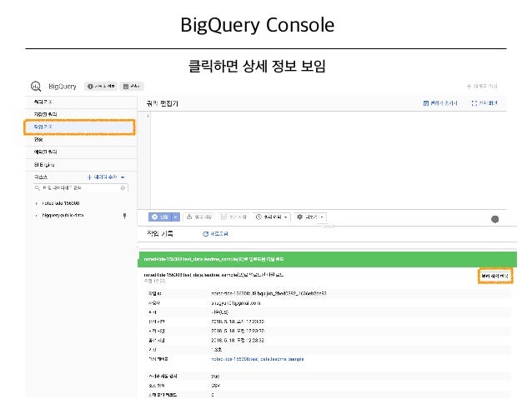Click the Full screen button in the editor header

pos(484,103)
